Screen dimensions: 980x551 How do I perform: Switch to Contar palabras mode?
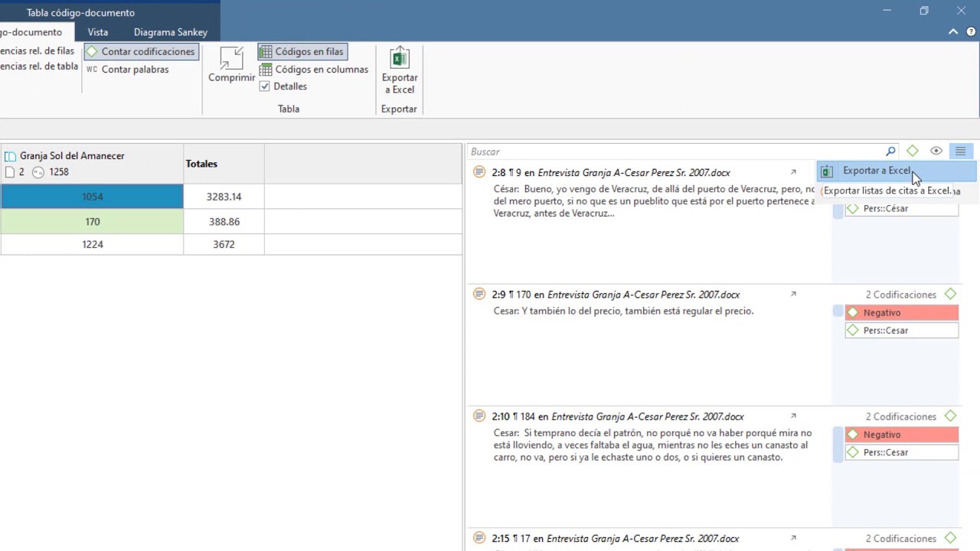coord(128,69)
